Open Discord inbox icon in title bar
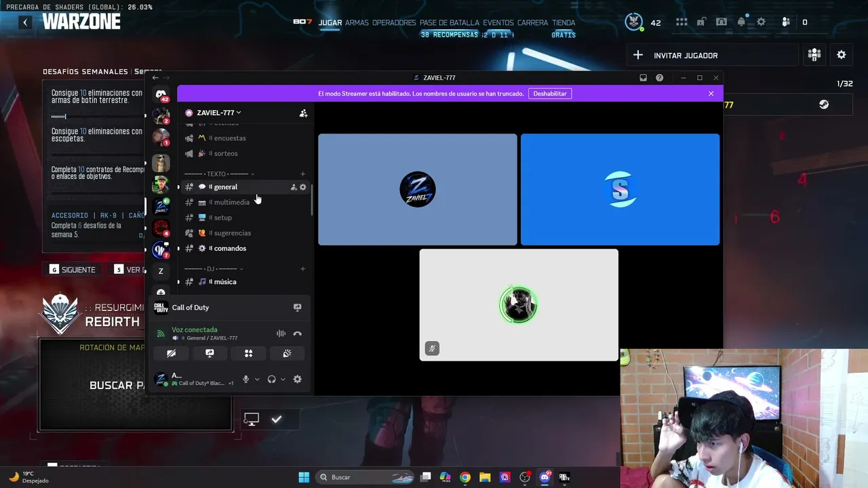868x488 pixels. click(x=643, y=78)
